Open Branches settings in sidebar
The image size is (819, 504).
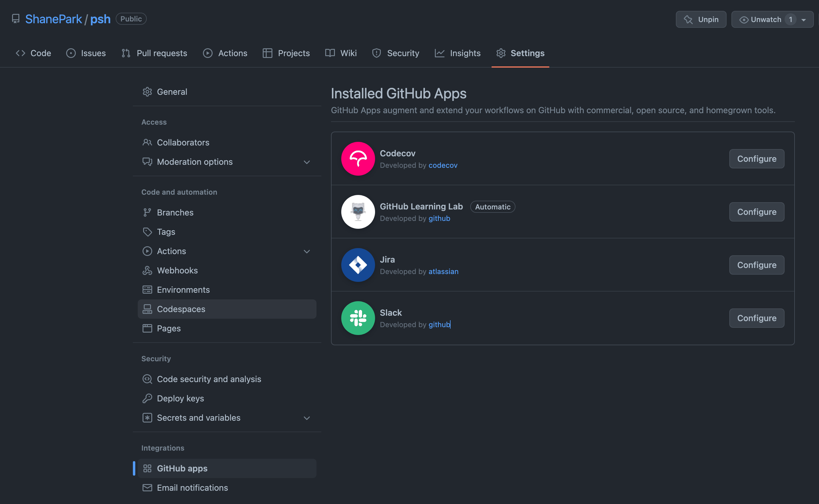pos(175,212)
